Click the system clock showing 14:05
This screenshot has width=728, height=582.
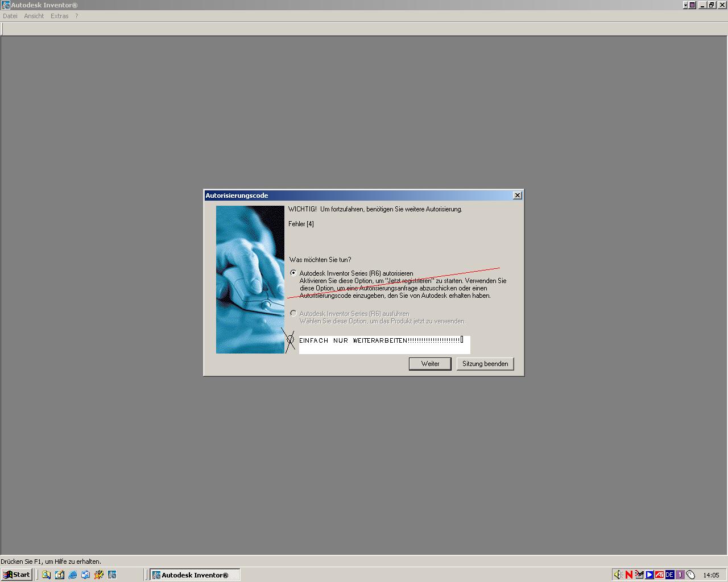point(711,575)
